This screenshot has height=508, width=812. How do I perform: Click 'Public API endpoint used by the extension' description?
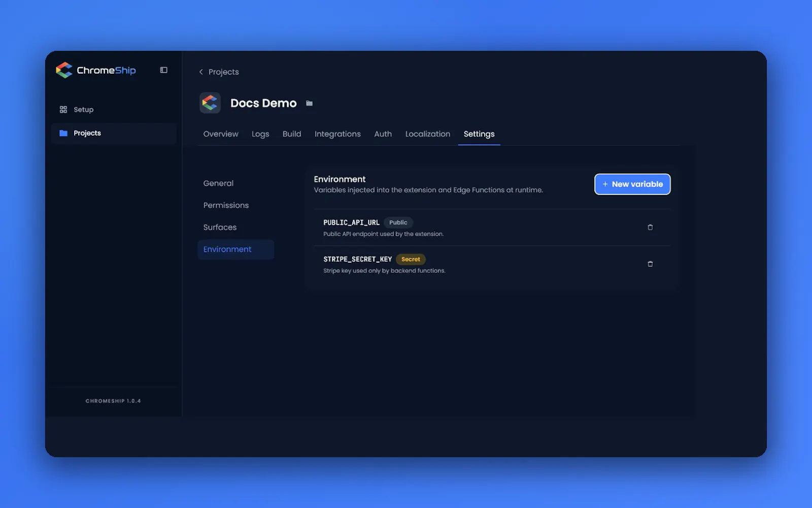[383, 234]
